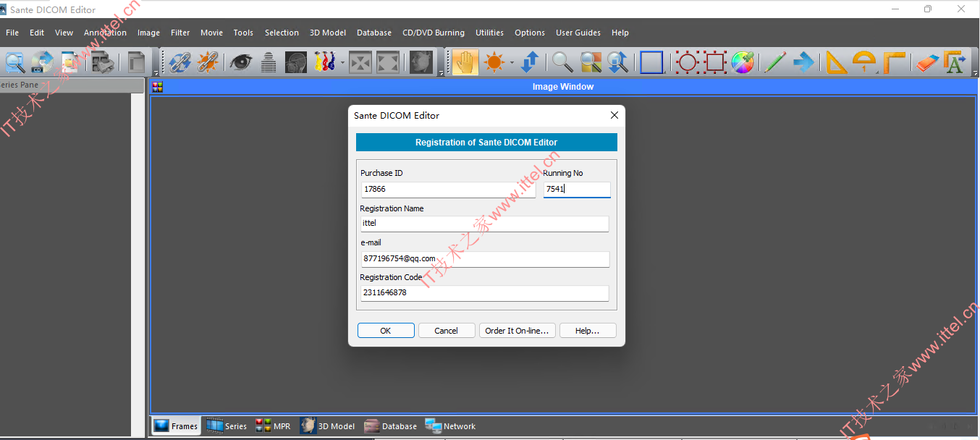The height and width of the screenshot is (440, 980).
Task: Select the hand pan tool
Action: tap(465, 62)
